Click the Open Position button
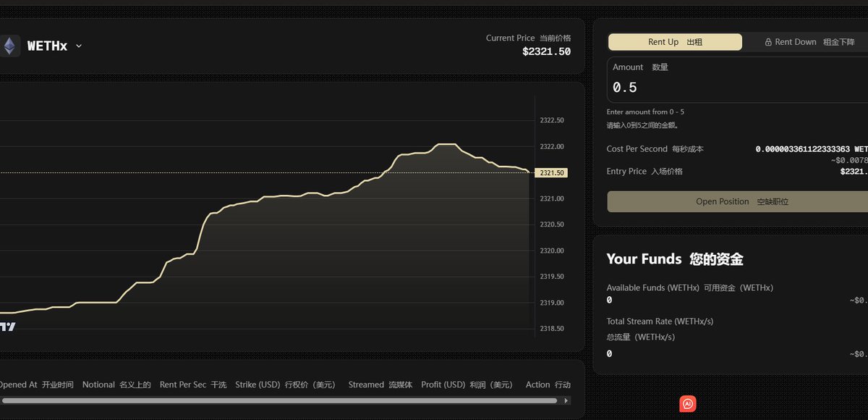The height and width of the screenshot is (420, 868). pyautogui.click(x=737, y=201)
